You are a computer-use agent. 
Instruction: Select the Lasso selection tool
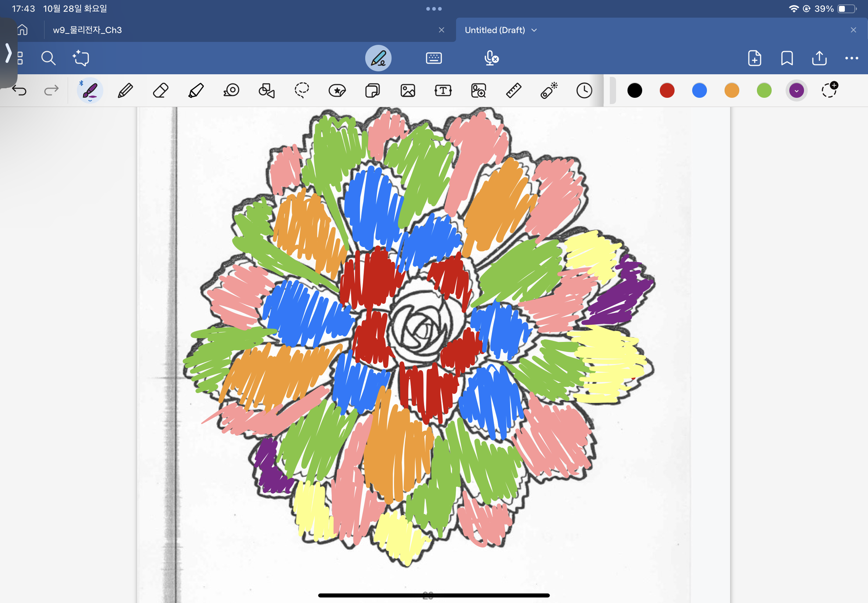tap(302, 91)
